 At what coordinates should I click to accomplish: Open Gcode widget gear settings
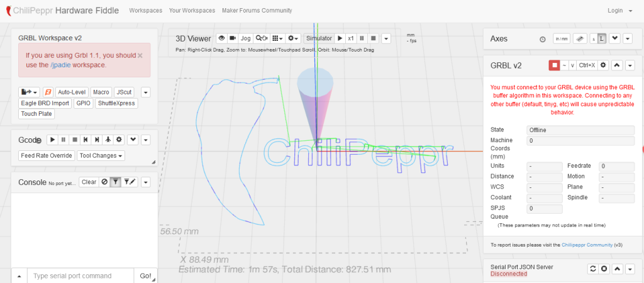(119, 140)
